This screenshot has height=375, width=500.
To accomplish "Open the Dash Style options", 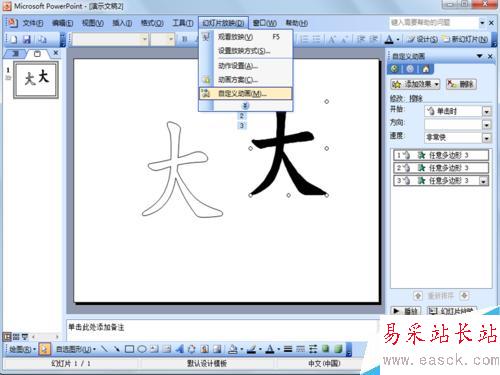I will (x=300, y=349).
